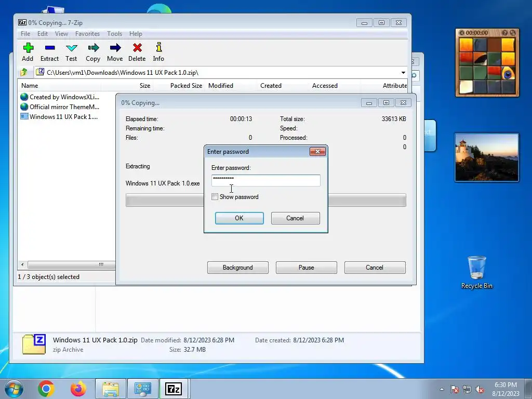
Task: Open the File menu
Action: (25, 34)
